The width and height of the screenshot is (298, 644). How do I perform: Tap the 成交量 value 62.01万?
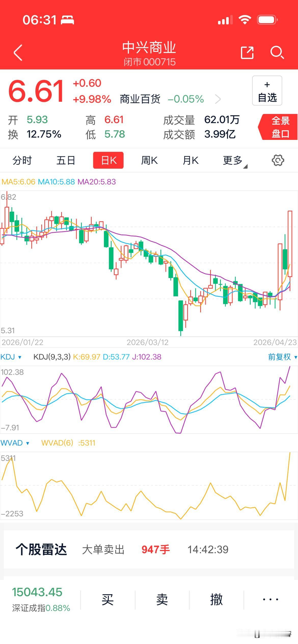coord(222,120)
